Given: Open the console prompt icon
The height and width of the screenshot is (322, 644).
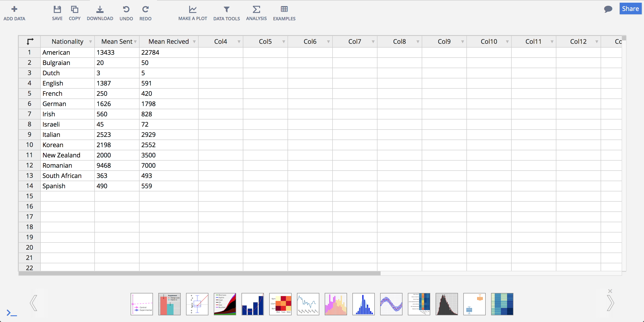Looking at the screenshot, I should click(11, 313).
